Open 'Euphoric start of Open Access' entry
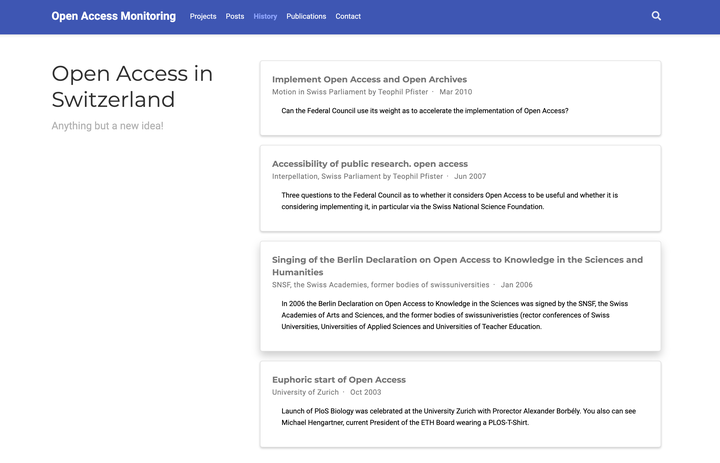 [339, 379]
